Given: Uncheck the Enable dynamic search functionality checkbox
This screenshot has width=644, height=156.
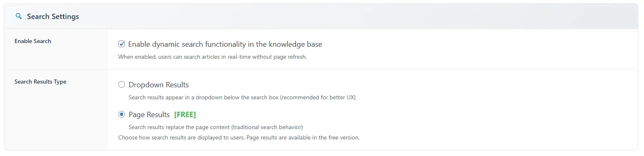Looking at the screenshot, I should coord(122,44).
